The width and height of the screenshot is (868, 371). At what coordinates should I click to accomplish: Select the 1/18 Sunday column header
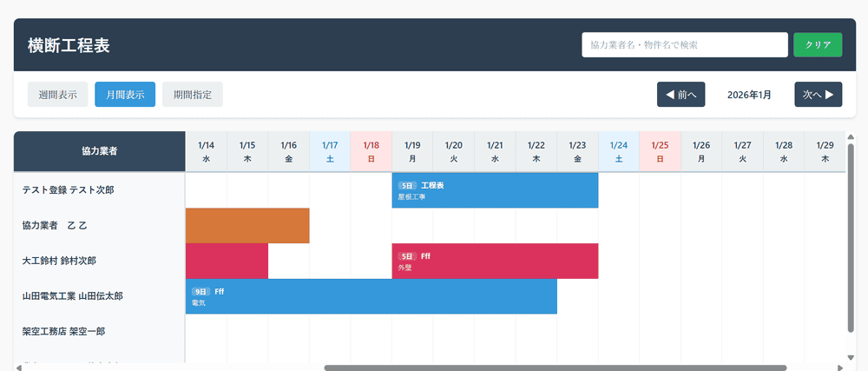click(372, 152)
